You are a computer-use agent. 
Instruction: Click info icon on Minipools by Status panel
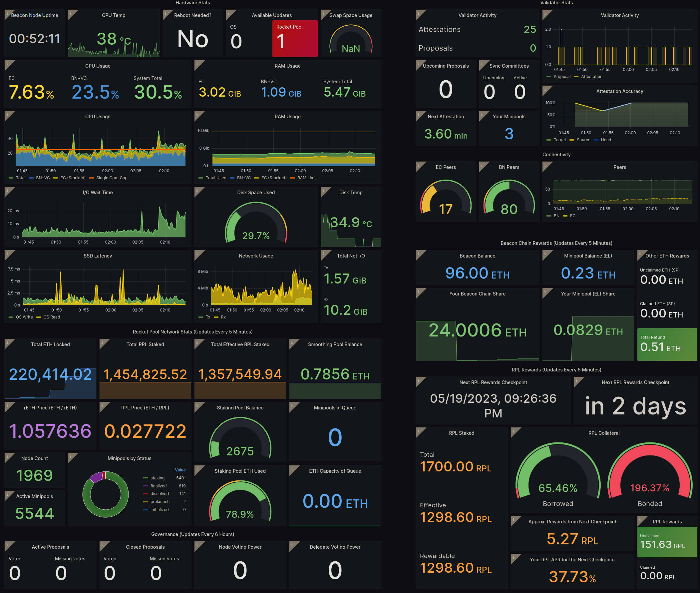71,455
